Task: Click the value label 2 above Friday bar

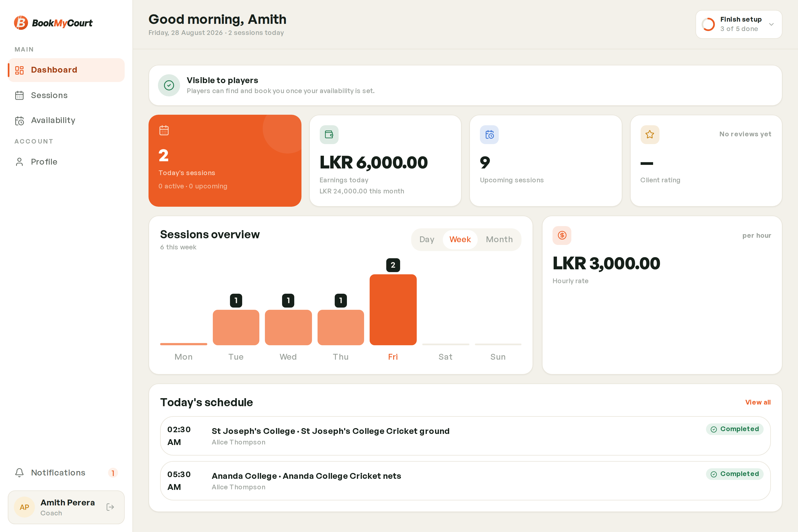Action: [393, 265]
